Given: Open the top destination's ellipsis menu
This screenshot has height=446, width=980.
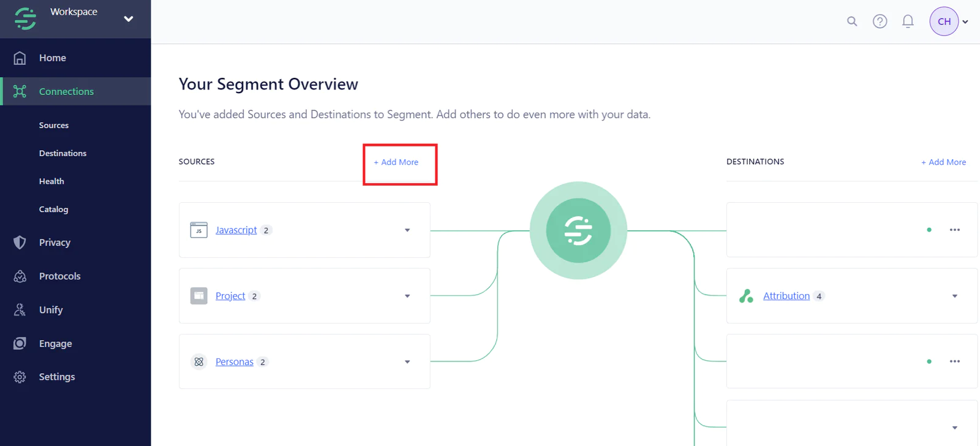Looking at the screenshot, I should pos(954,230).
